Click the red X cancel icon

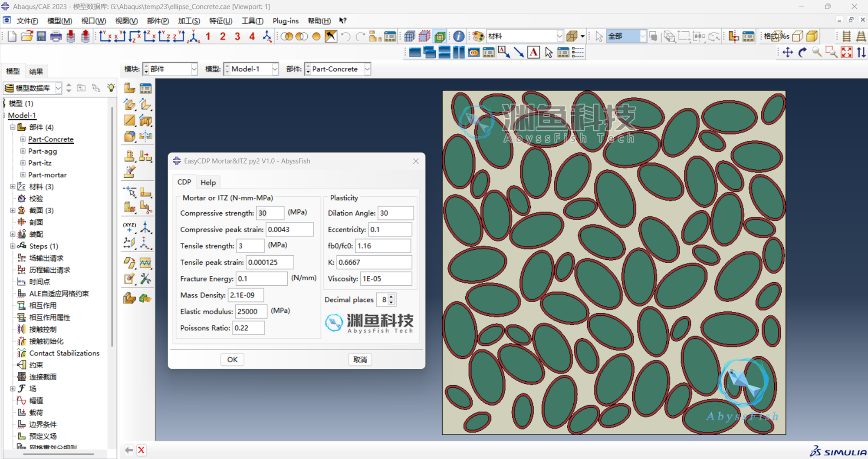(x=141, y=450)
